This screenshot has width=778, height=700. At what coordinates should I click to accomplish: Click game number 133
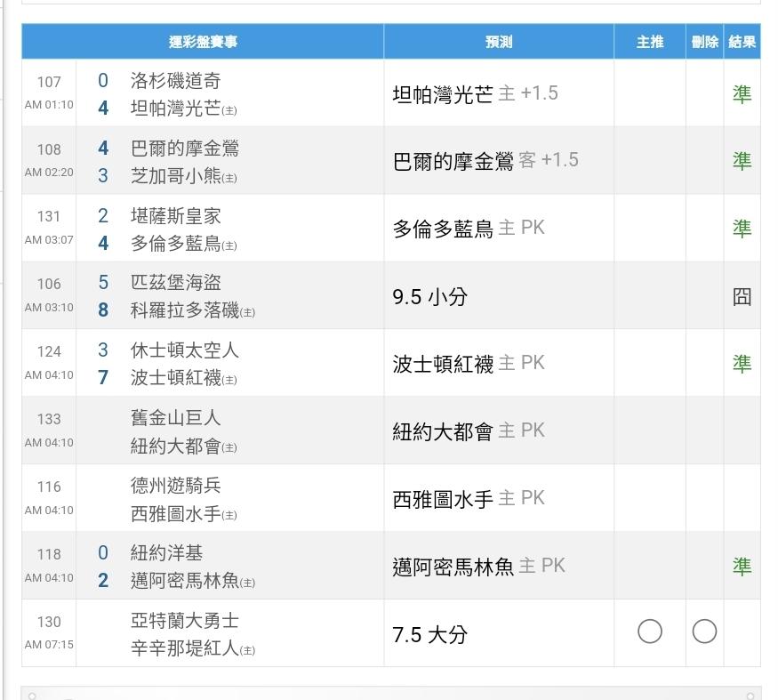[49, 419]
